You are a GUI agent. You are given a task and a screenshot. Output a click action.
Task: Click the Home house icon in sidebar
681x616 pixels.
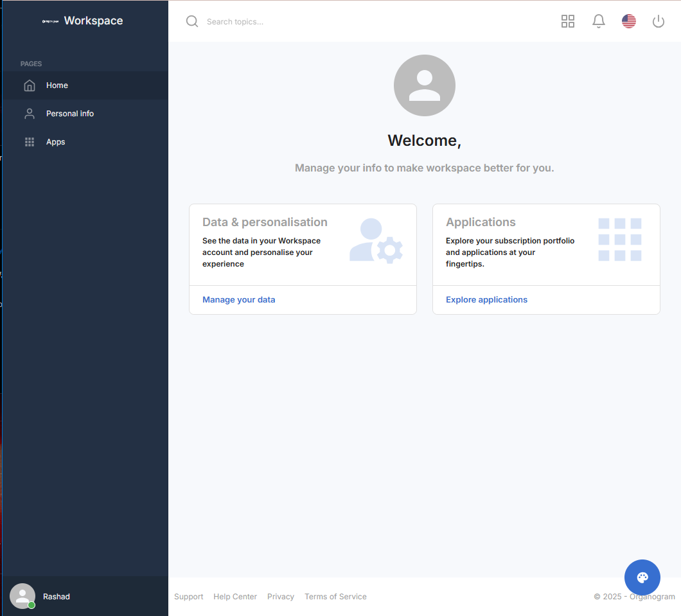click(x=30, y=85)
